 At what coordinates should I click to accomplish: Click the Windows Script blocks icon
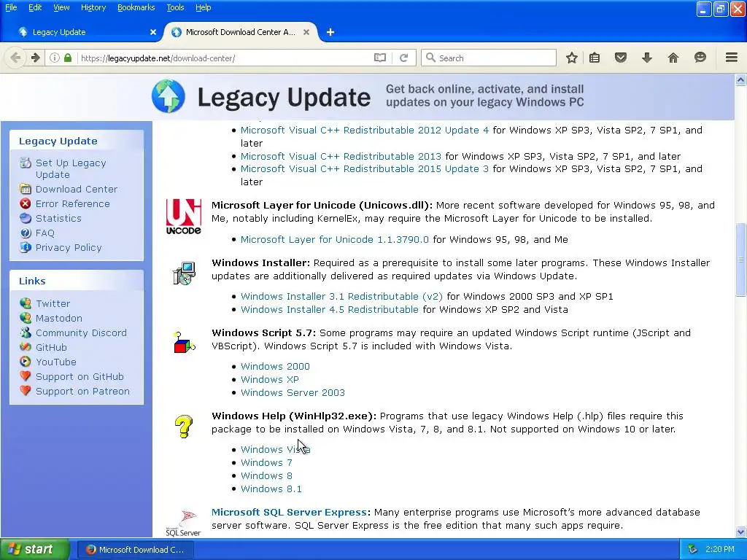point(185,343)
